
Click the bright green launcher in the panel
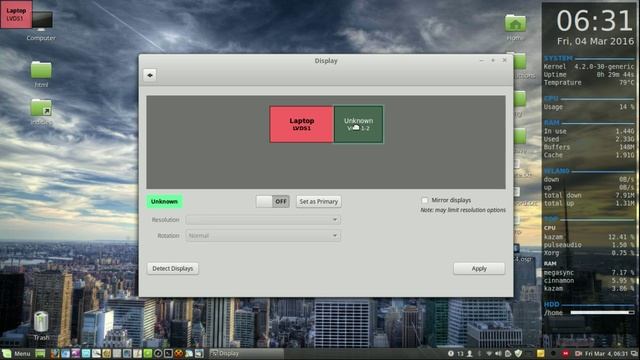click(148, 353)
